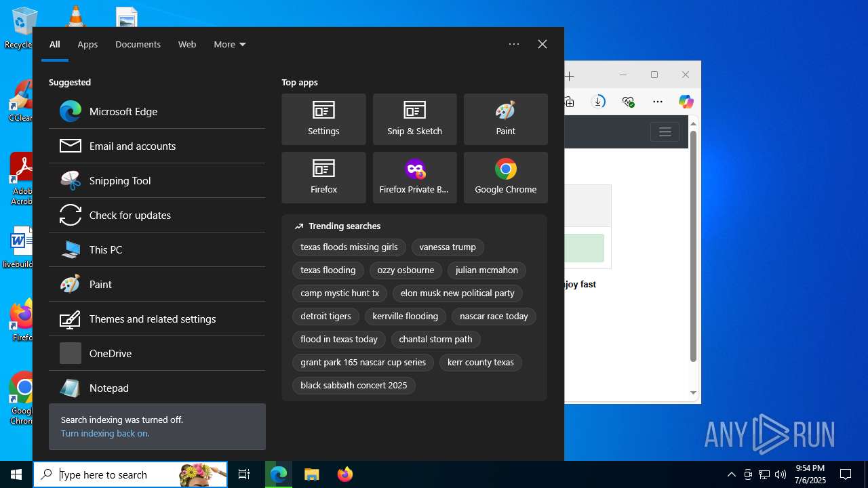The image size is (868, 488).
Task: Open Edge Settings and more menu
Action: [x=658, y=102]
